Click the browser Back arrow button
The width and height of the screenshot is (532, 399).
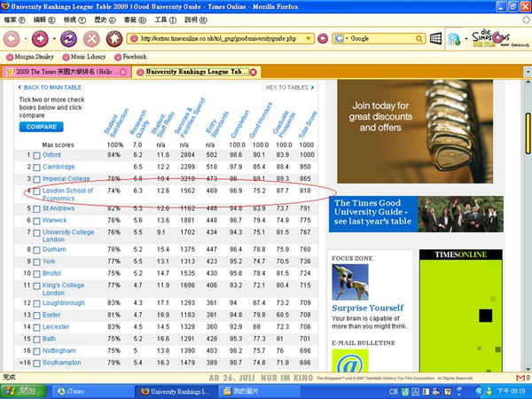click(x=12, y=39)
